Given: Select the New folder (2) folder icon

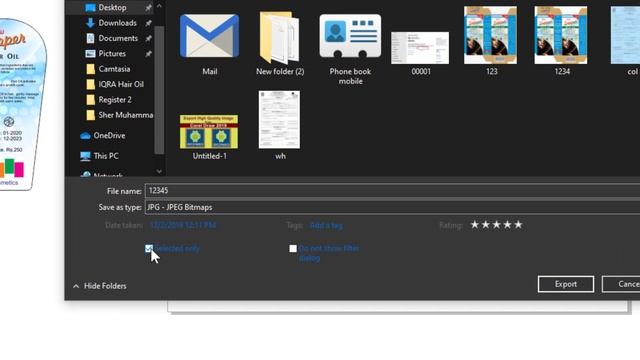Looking at the screenshot, I should (x=280, y=38).
